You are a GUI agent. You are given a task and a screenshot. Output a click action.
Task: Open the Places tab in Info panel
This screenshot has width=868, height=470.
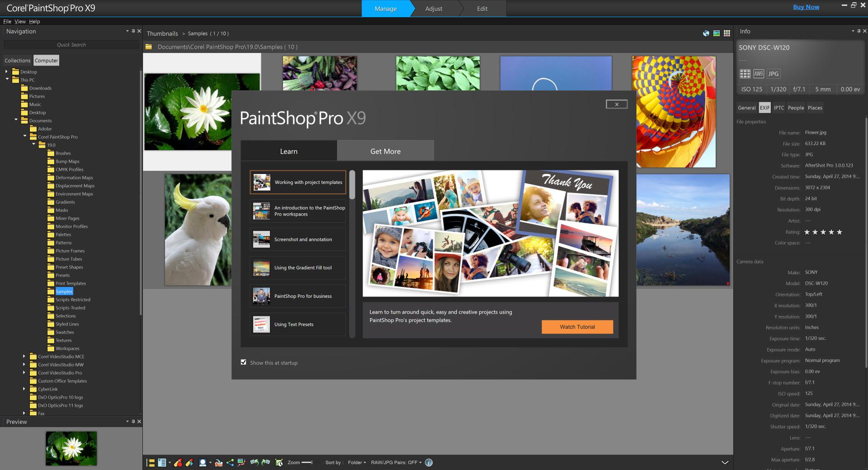coord(815,108)
